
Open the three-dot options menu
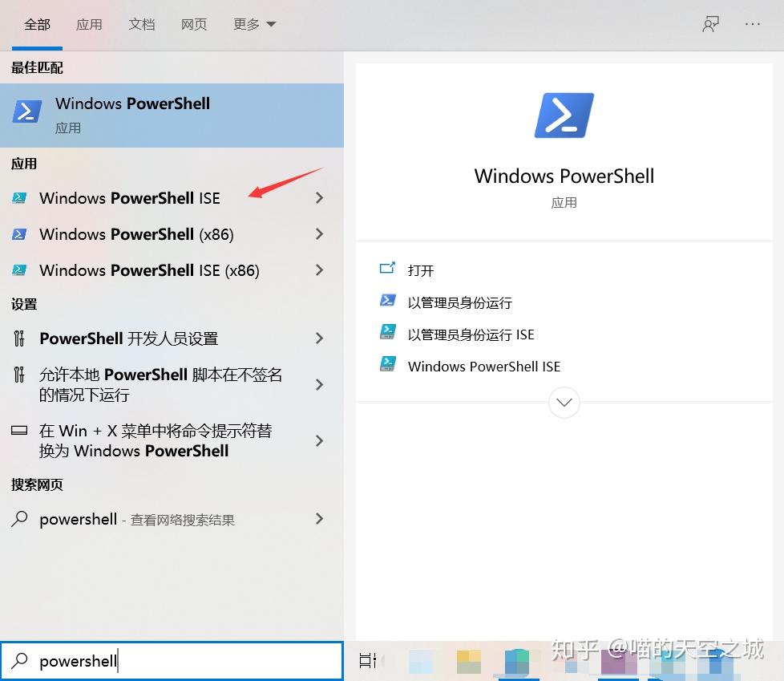[x=753, y=24]
